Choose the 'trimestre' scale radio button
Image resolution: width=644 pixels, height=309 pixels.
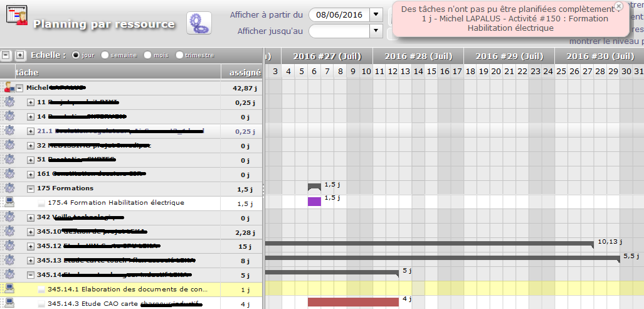pos(179,55)
